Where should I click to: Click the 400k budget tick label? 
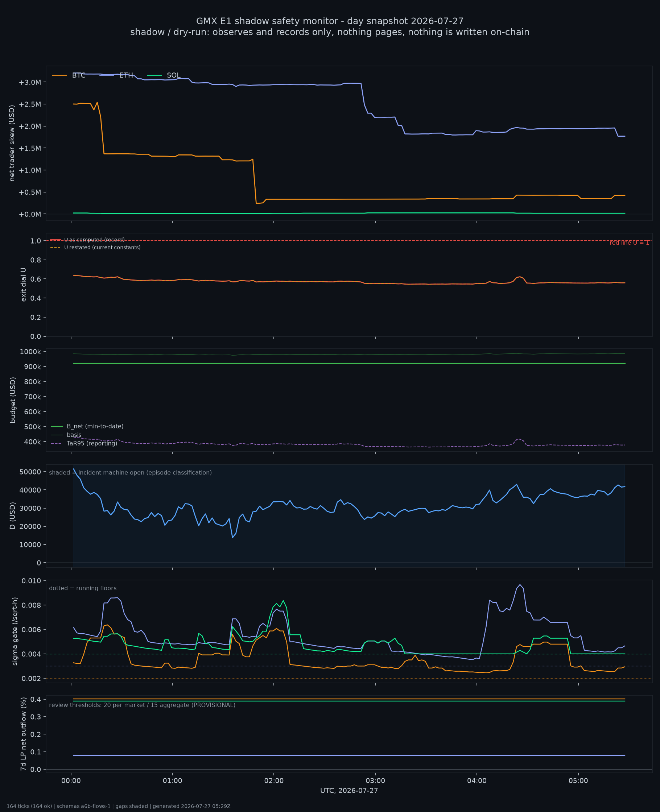point(32,442)
